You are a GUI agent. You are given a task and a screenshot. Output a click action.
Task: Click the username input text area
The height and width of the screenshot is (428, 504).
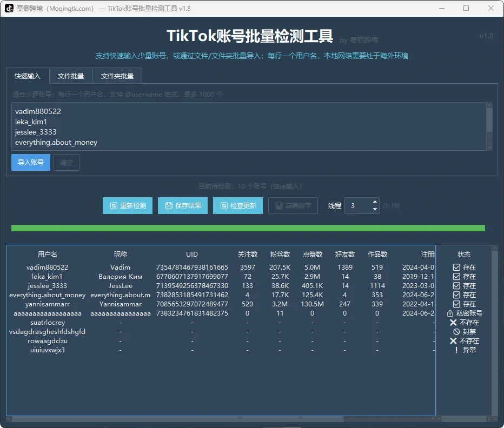coord(249,126)
